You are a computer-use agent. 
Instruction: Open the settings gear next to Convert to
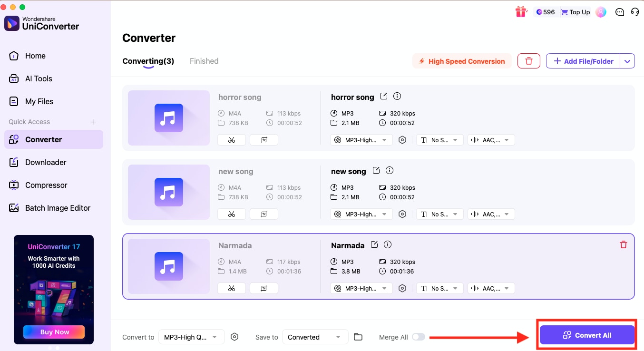234,336
